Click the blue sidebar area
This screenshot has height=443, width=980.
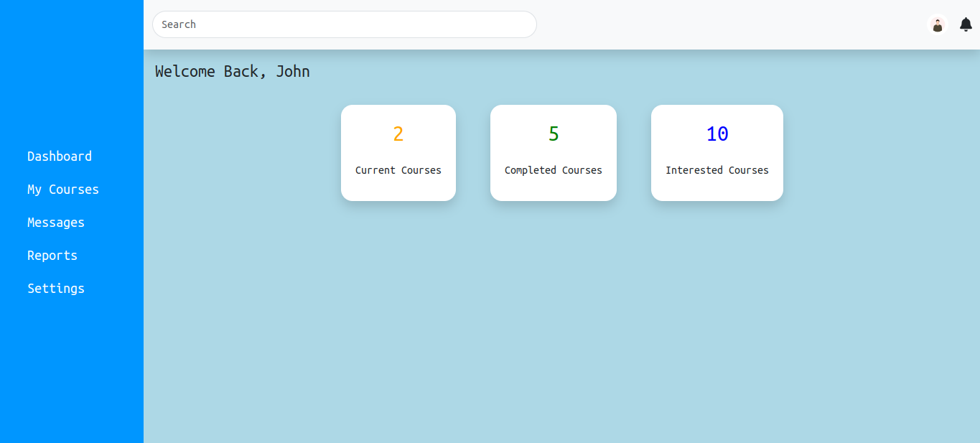point(72,373)
